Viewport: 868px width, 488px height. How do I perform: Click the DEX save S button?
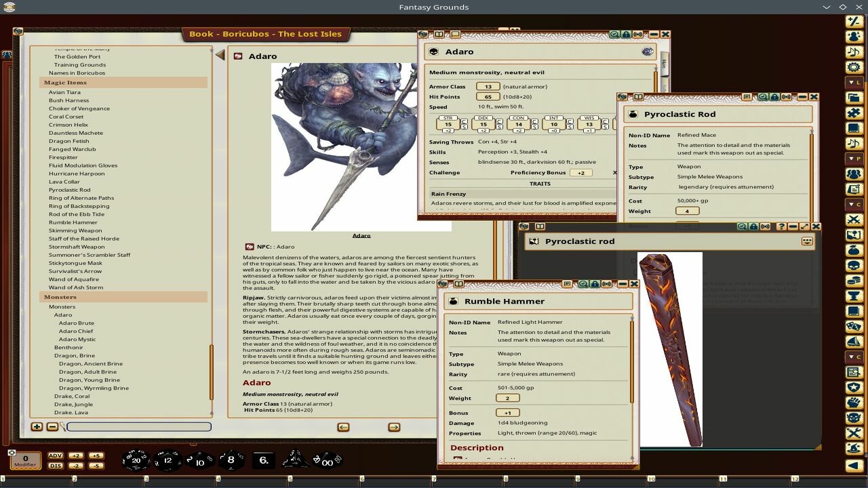click(499, 126)
